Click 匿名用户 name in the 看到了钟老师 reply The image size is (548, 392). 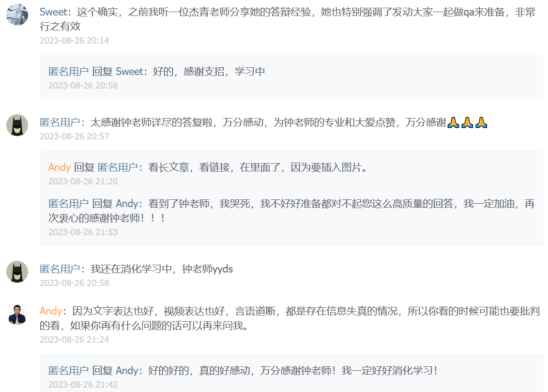coord(69,204)
